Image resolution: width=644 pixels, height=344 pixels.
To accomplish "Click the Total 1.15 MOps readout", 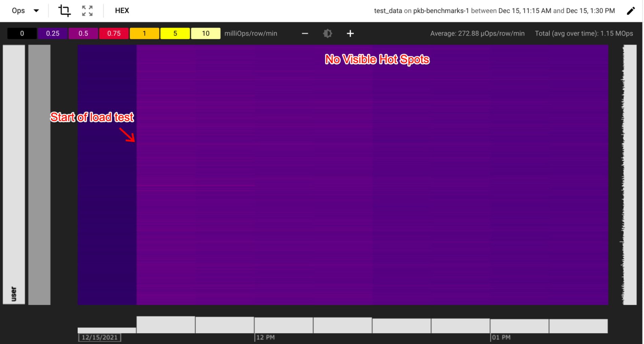I will [584, 34].
